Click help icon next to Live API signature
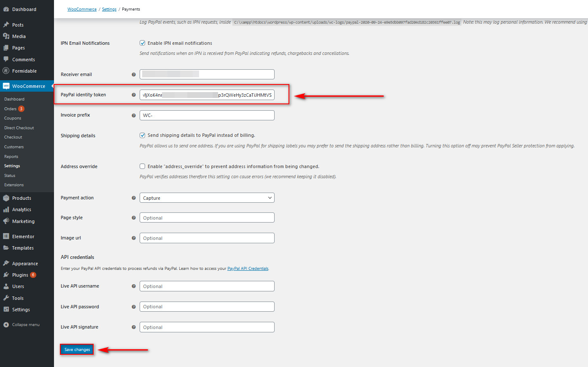Screen dimensions: 588x367 coord(134,327)
